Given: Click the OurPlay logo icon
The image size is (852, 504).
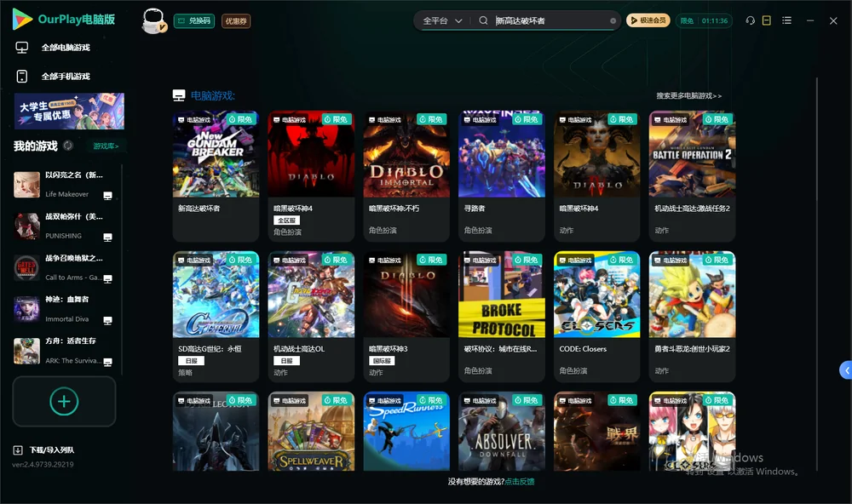Looking at the screenshot, I should [22, 20].
